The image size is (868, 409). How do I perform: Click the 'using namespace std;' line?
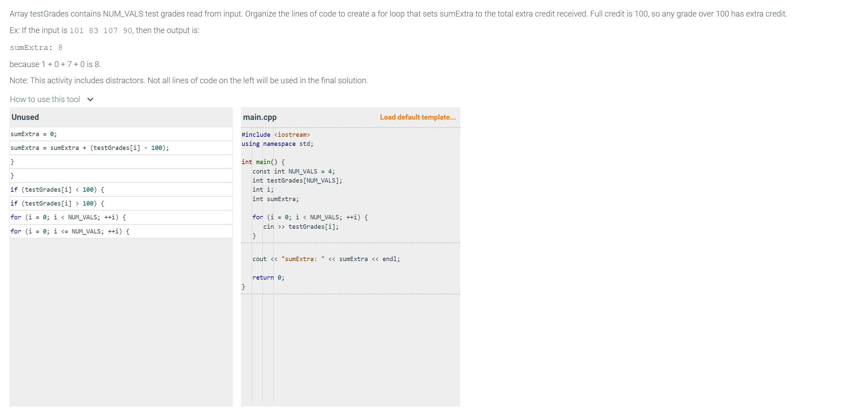[277, 144]
